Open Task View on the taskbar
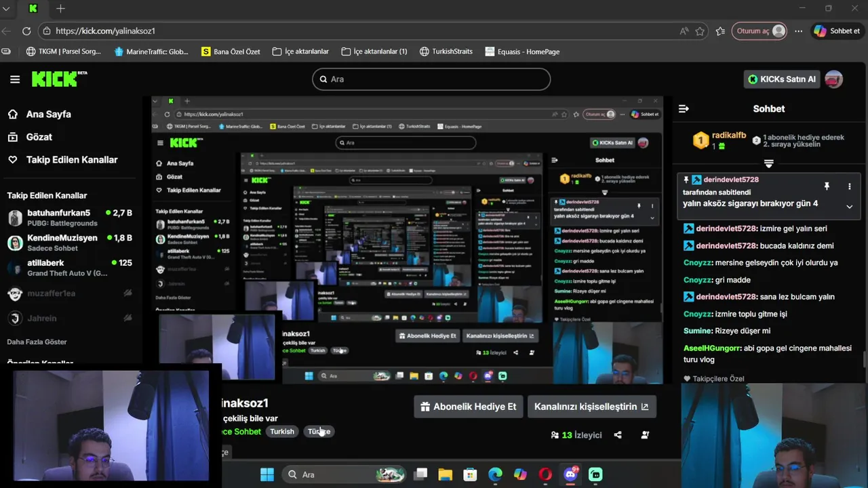 (x=420, y=474)
